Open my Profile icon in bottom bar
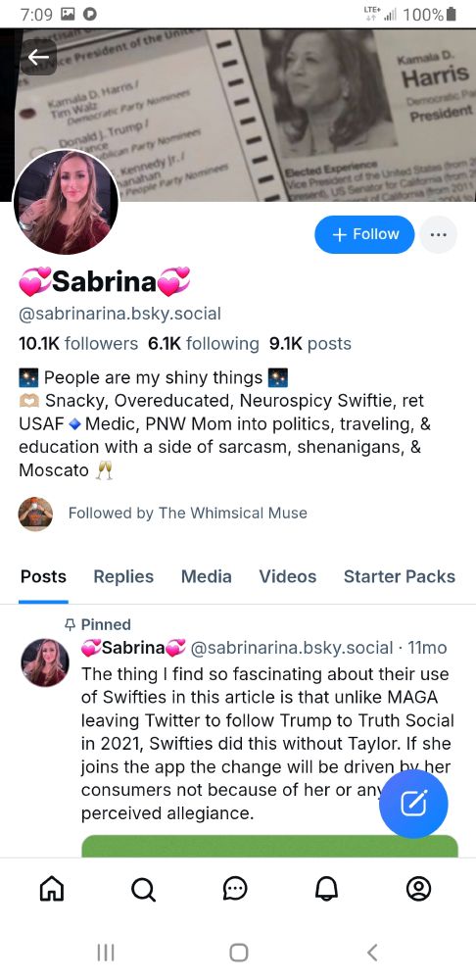Screen dimensions: 476x980 tap(419, 888)
